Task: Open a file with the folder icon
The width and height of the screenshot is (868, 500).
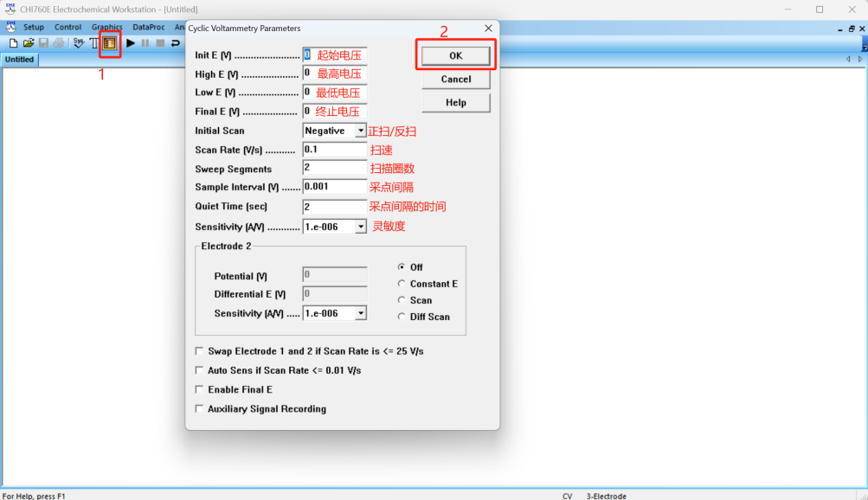Action: coord(29,43)
